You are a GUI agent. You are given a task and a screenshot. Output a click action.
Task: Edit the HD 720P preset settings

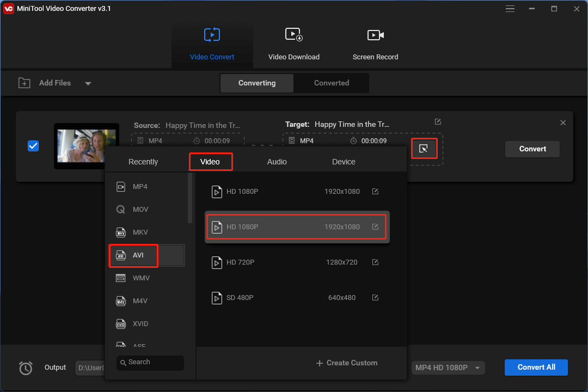(x=375, y=262)
